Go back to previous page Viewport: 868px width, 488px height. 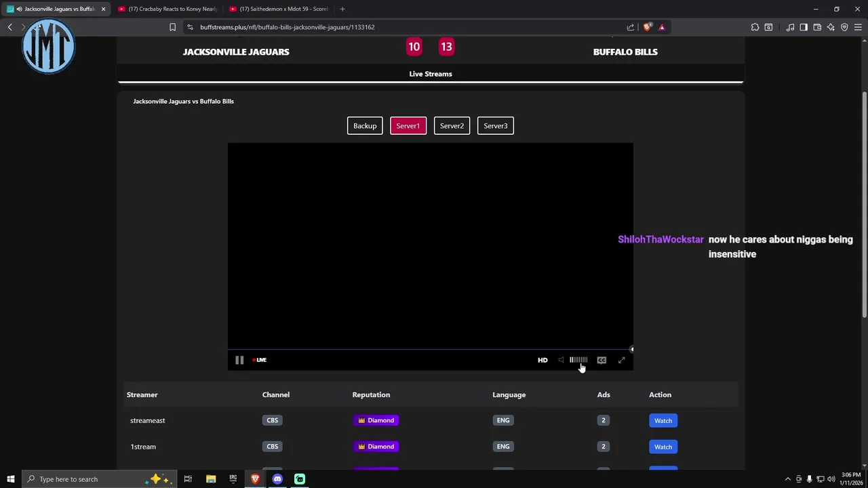pyautogui.click(x=9, y=27)
